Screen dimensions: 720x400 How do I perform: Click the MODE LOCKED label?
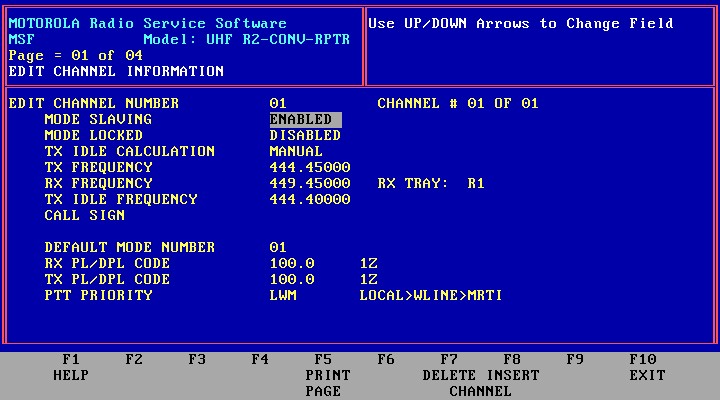(x=94, y=135)
